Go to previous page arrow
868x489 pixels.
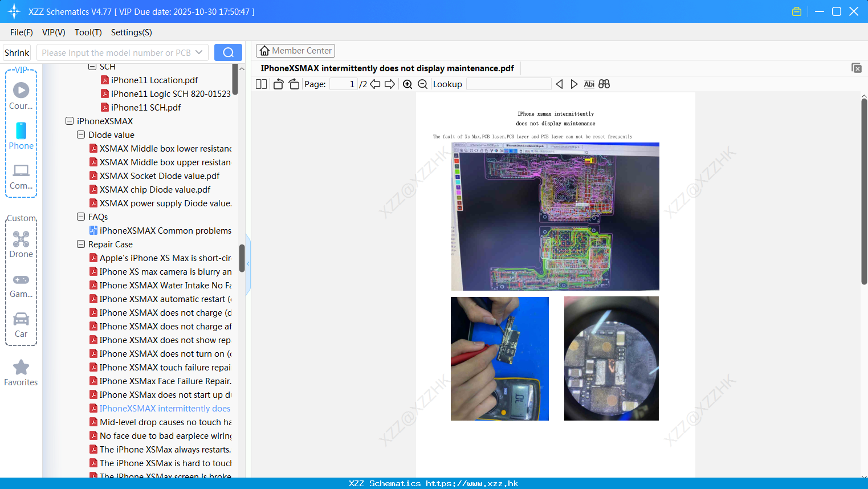click(375, 84)
